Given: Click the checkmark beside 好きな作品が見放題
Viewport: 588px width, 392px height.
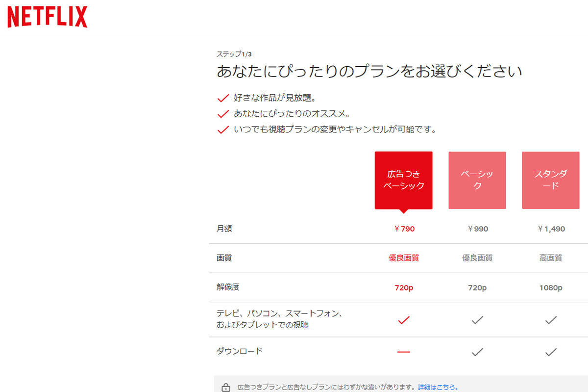Looking at the screenshot, I should [x=223, y=97].
